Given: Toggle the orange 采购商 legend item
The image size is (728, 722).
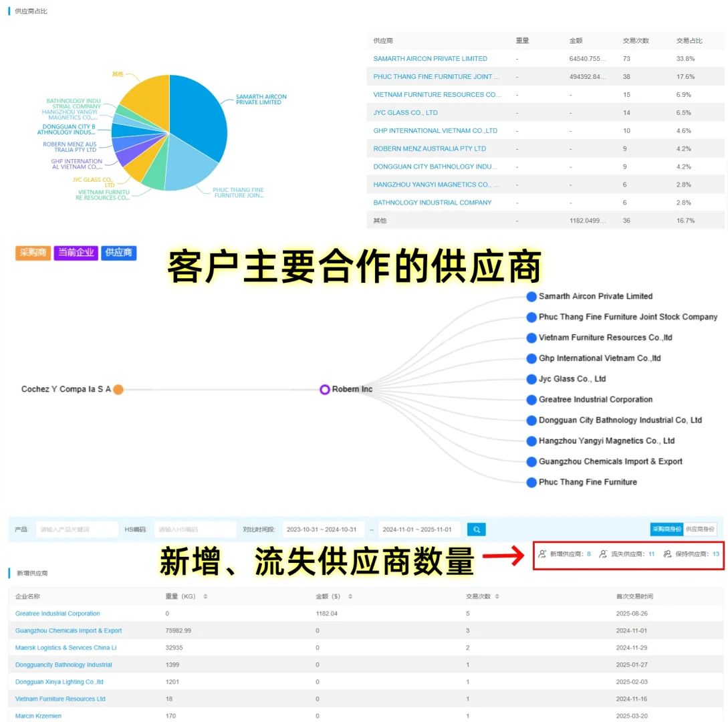Looking at the screenshot, I should click(x=33, y=253).
